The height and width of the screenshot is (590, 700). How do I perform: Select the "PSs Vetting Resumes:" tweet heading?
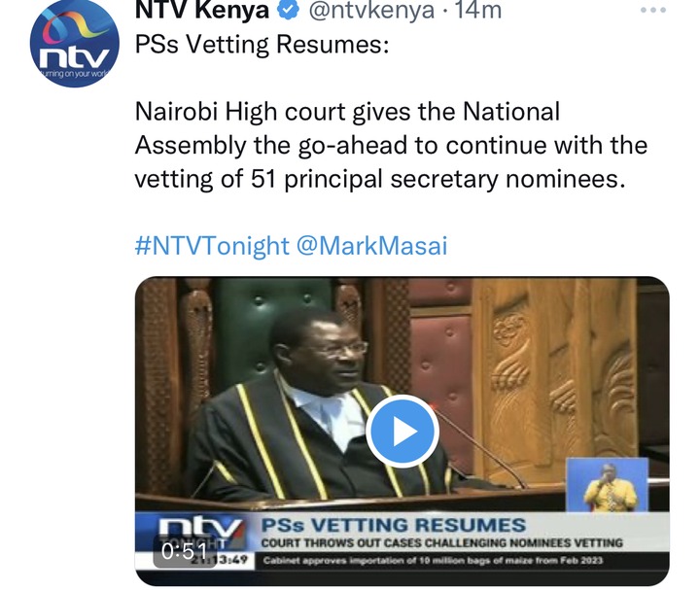coord(262,44)
